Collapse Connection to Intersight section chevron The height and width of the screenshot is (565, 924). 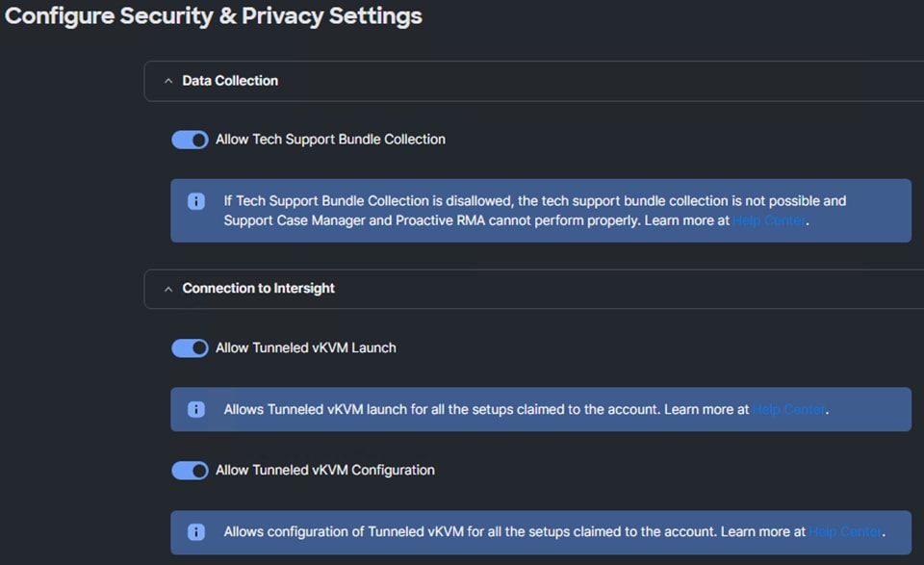pyautogui.click(x=168, y=289)
